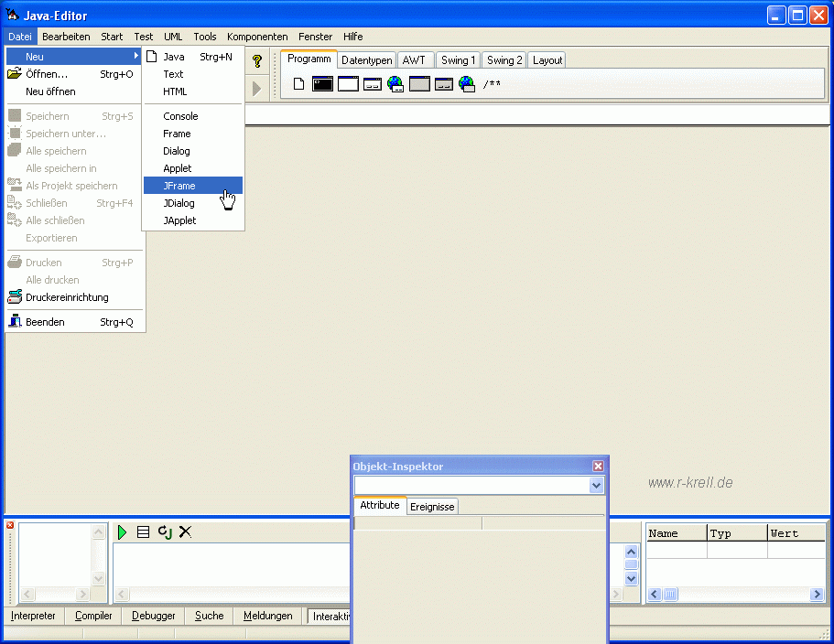The image size is (834, 644).
Task: Close bottom panel using small red X
Action: [x=10, y=525]
